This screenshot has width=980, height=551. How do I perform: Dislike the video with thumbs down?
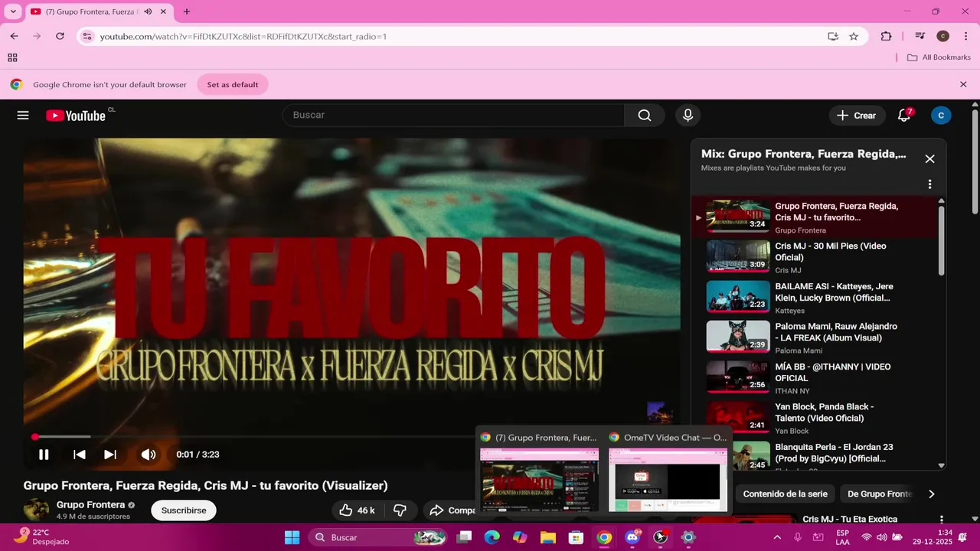[400, 510]
